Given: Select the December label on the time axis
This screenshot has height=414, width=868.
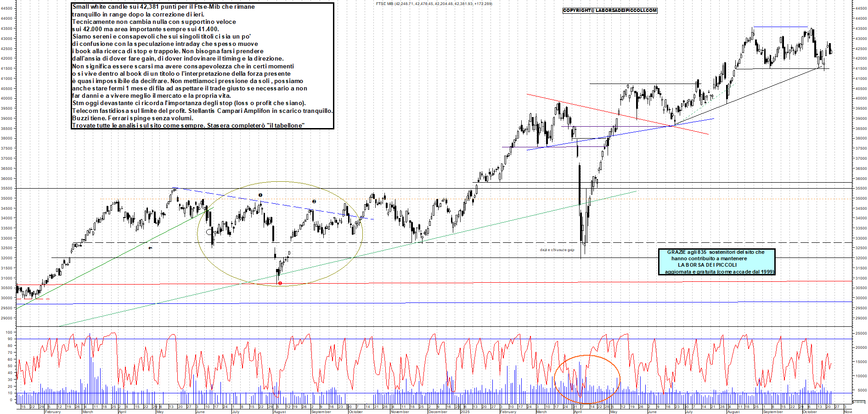Looking at the screenshot, I should (437, 412).
